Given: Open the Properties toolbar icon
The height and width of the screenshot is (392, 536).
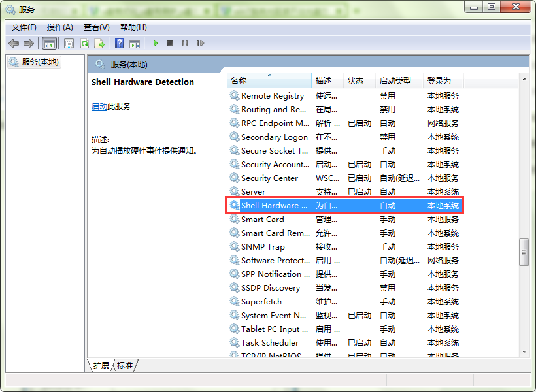Looking at the screenshot, I should [x=69, y=43].
